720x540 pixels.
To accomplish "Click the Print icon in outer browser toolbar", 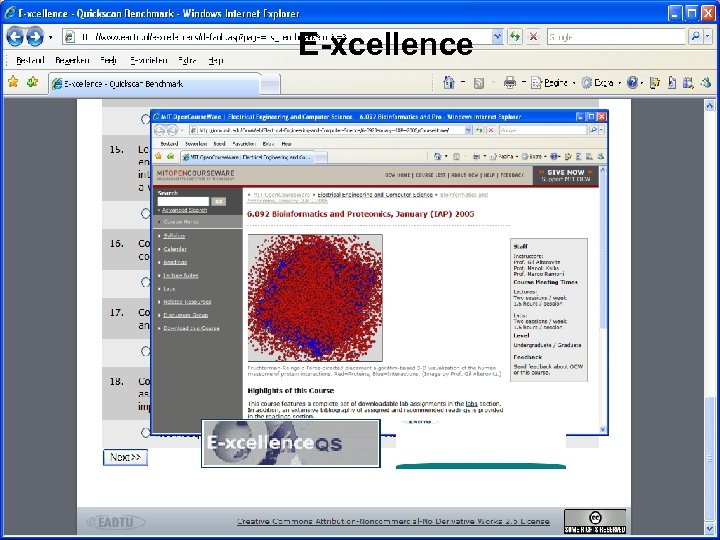I will [510, 83].
